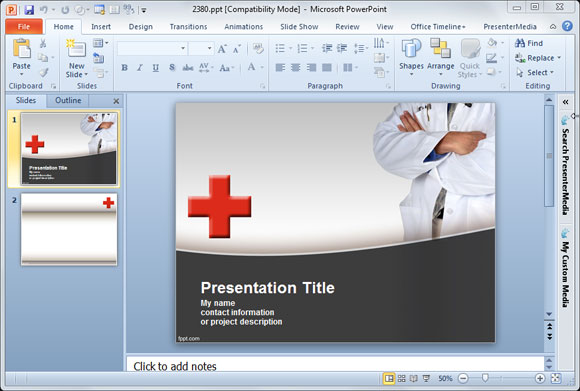The height and width of the screenshot is (391, 580).
Task: Click Save in quick access toolbar
Action: coord(29,10)
